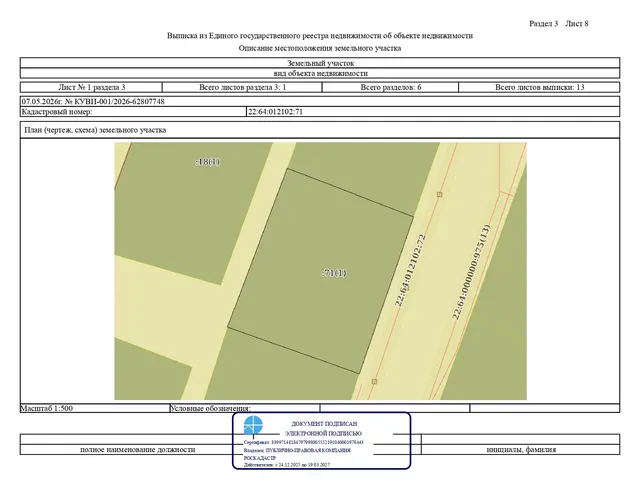Click the upper small square marker on the red line
Image resolution: width=640 pixels, height=495 pixels.
point(440,195)
